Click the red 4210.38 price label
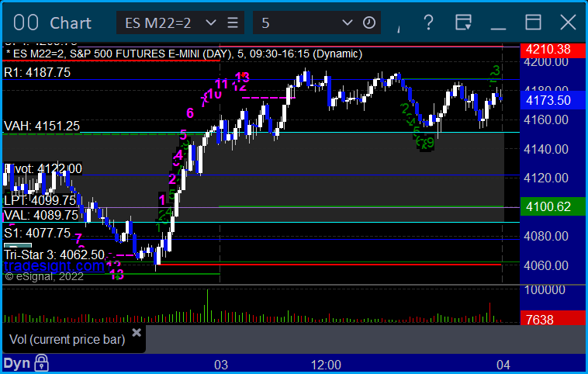The image size is (588, 374). (x=552, y=49)
